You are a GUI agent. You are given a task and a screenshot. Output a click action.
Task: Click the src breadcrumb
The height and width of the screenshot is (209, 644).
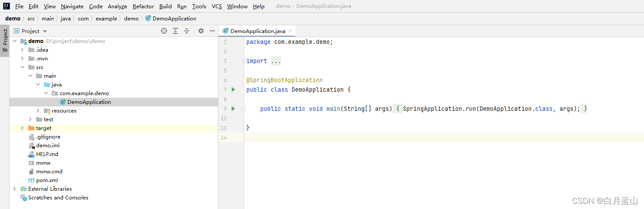coord(31,19)
